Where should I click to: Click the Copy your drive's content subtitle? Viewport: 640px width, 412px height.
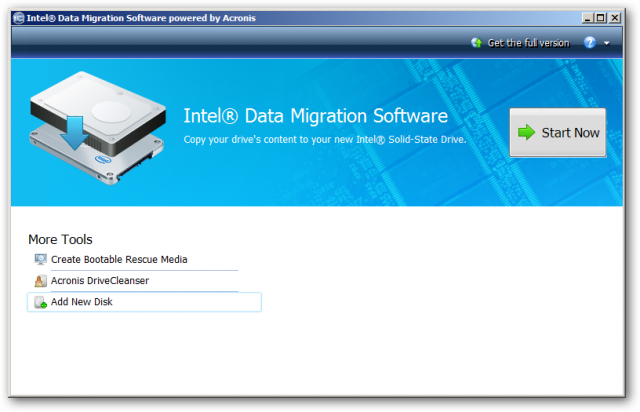point(324,139)
